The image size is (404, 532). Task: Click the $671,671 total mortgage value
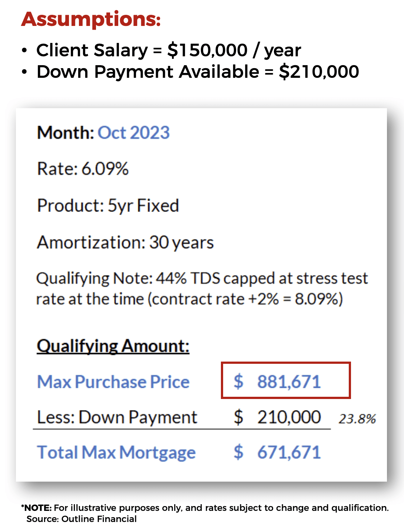[289, 453]
